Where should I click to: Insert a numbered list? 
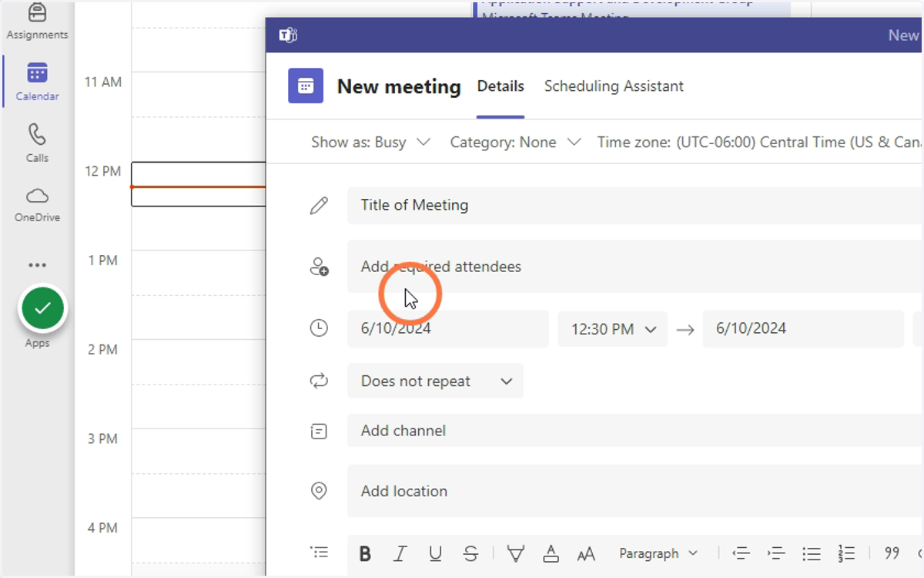(x=846, y=553)
